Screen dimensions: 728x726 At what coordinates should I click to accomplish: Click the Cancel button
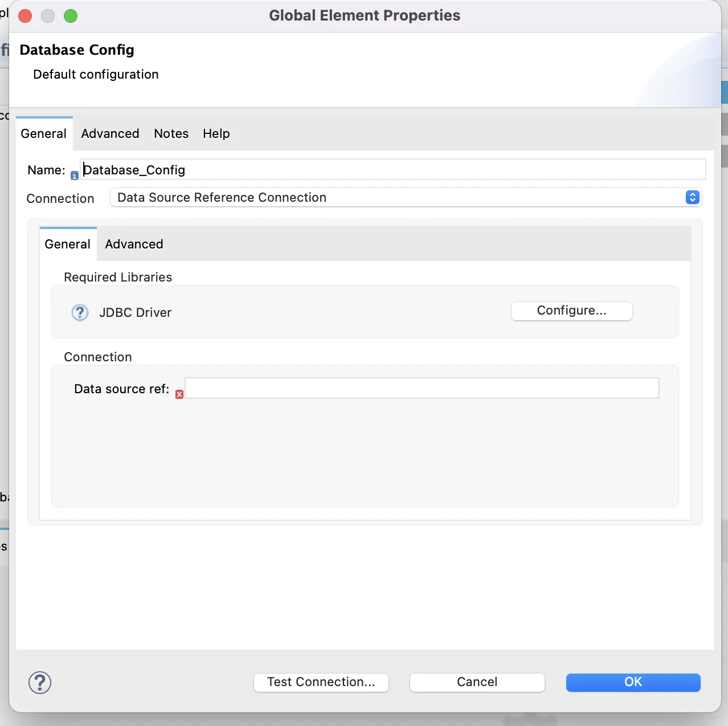coord(477,682)
